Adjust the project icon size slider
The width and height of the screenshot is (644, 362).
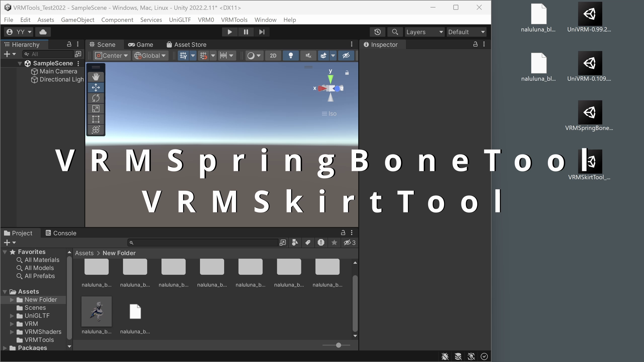338,345
